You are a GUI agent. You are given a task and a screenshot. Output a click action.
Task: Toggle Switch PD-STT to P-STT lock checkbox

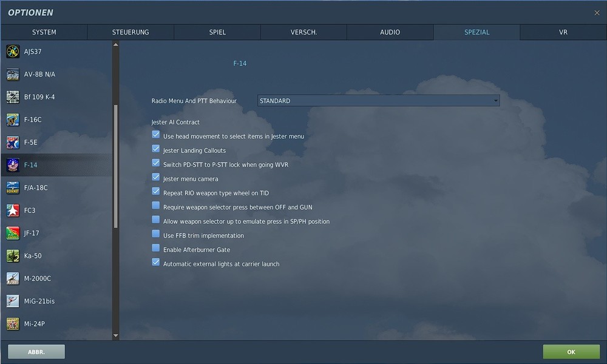[x=155, y=163]
